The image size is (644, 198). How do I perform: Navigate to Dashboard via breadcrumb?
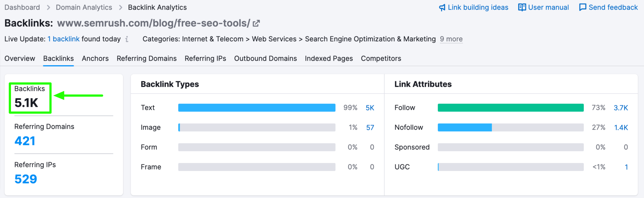(22, 7)
